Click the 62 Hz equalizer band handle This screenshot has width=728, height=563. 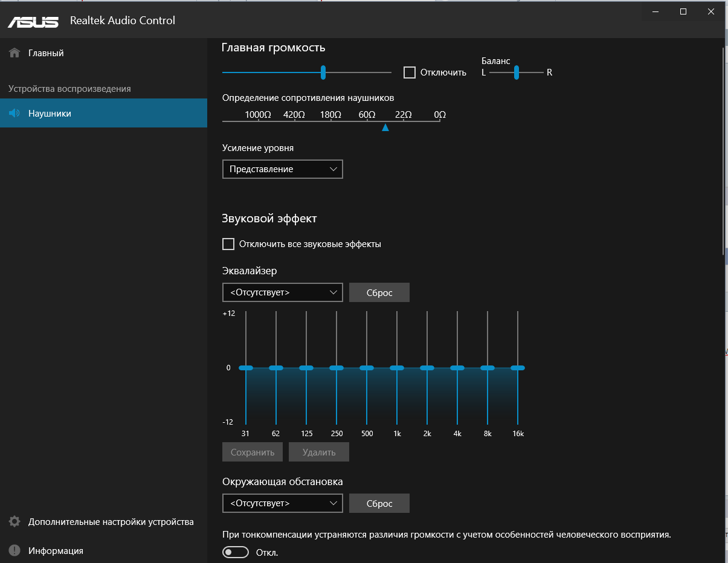tap(276, 368)
